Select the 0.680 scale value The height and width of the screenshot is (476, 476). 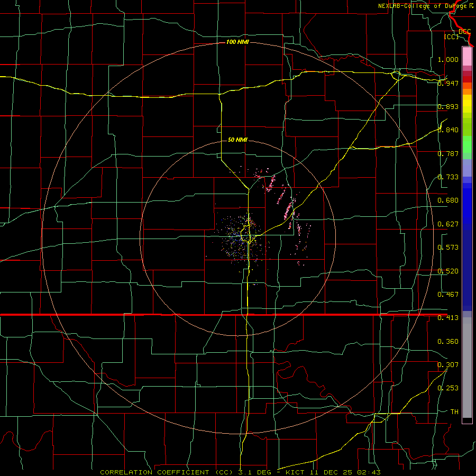coord(448,200)
